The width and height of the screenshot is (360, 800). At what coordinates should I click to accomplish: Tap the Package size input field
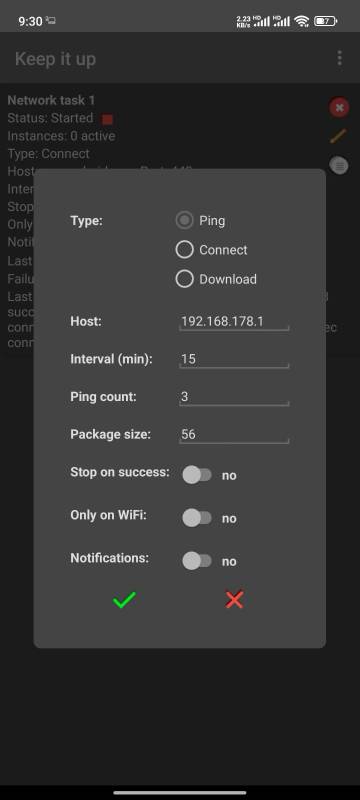[x=234, y=435]
